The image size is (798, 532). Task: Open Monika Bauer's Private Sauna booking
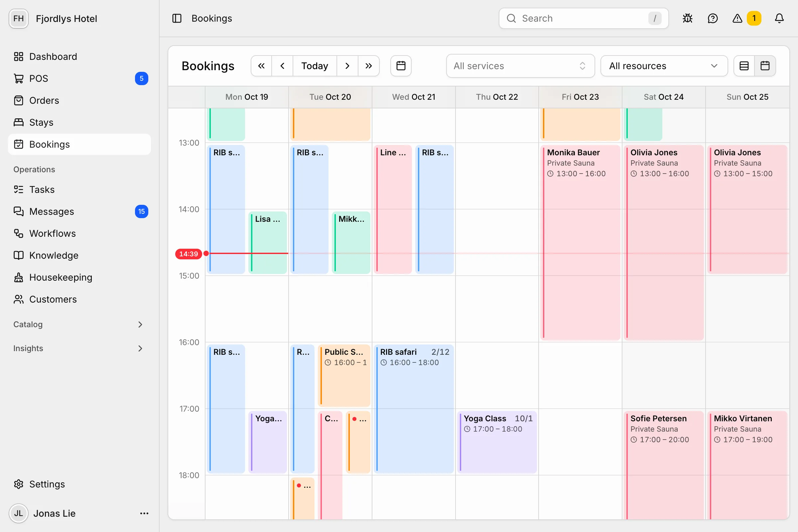tap(580, 243)
